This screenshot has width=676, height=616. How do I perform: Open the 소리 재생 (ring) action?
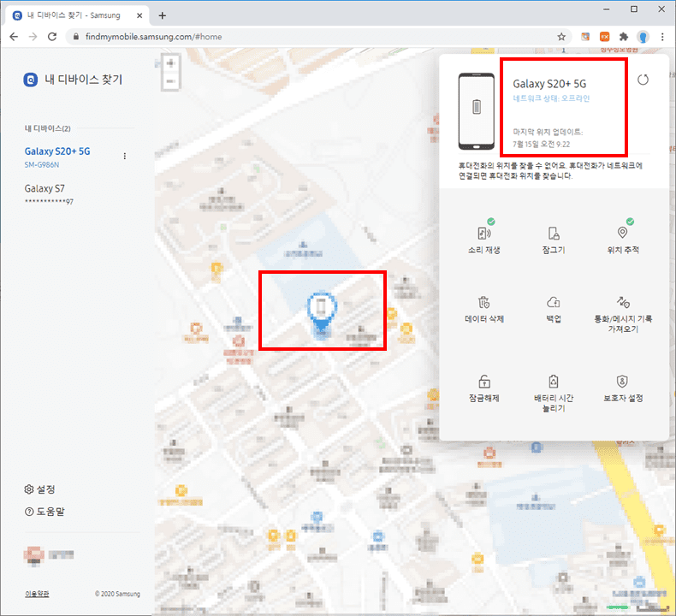click(483, 240)
